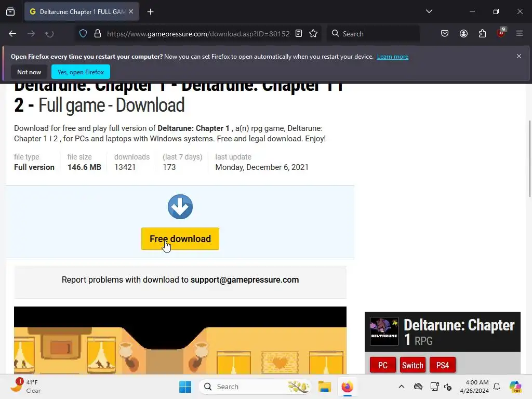Click the taskbar Search box

(255, 387)
